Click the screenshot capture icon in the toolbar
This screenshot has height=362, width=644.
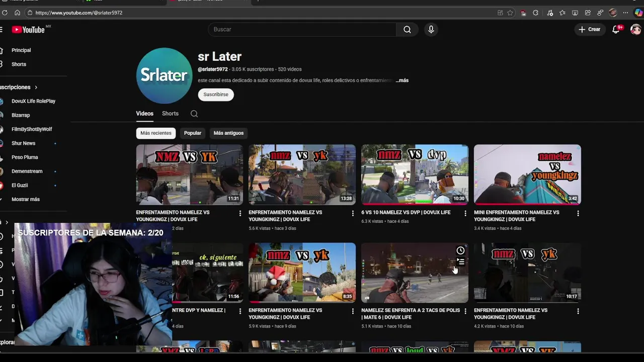(x=575, y=13)
